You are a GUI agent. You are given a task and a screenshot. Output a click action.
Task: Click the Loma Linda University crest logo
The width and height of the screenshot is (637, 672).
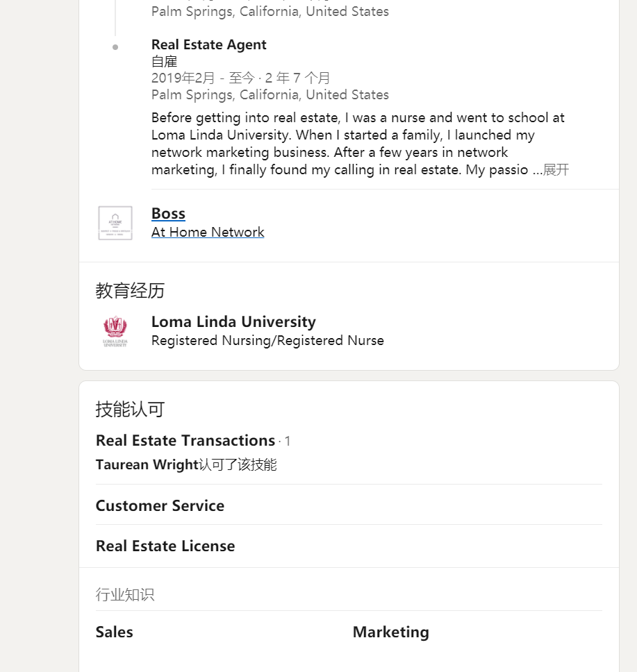tap(115, 331)
